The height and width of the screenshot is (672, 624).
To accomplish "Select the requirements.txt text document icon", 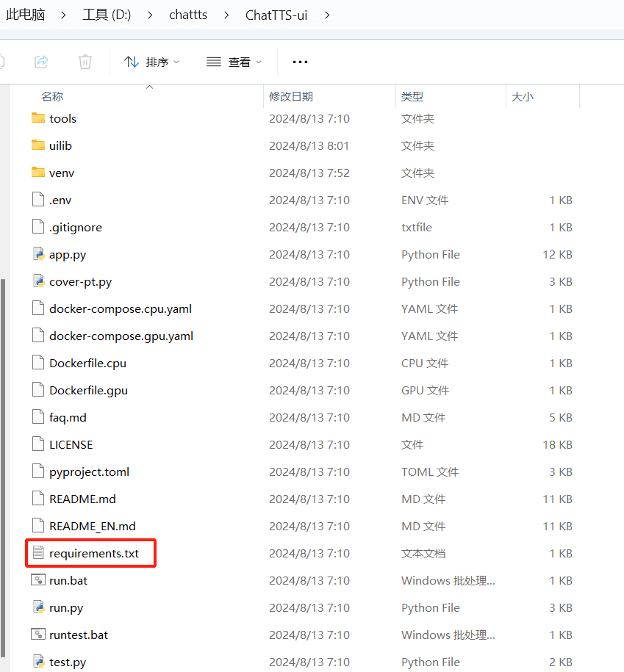I will 38,552.
